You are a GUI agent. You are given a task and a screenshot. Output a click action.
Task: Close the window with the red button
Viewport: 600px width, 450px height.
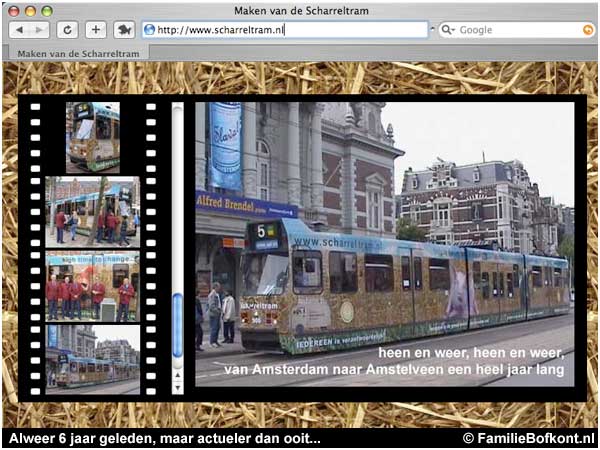pos(14,11)
